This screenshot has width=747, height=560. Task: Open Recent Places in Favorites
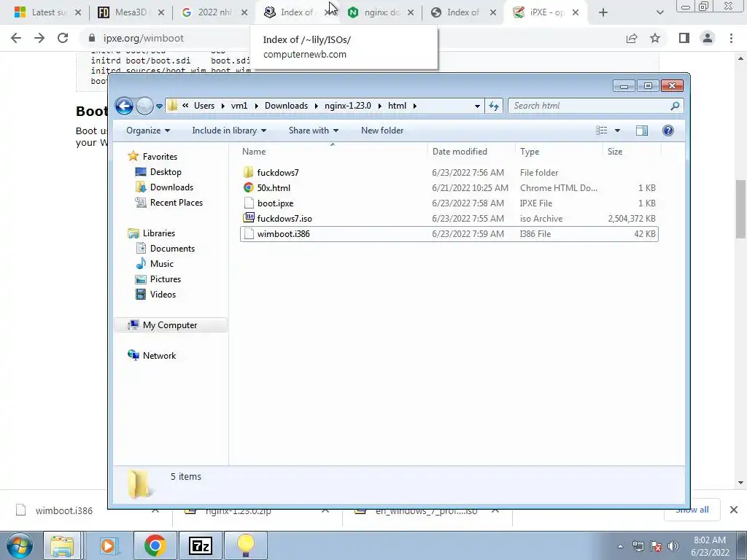pos(177,203)
